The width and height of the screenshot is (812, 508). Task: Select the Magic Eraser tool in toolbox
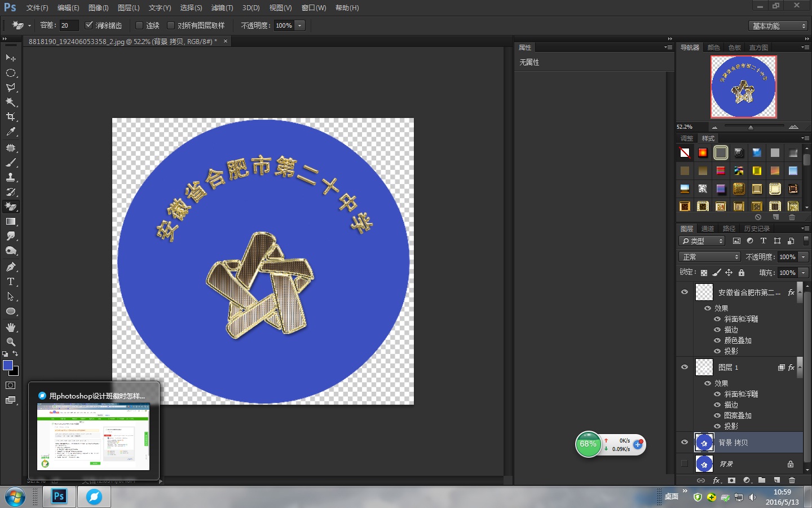coord(11,207)
